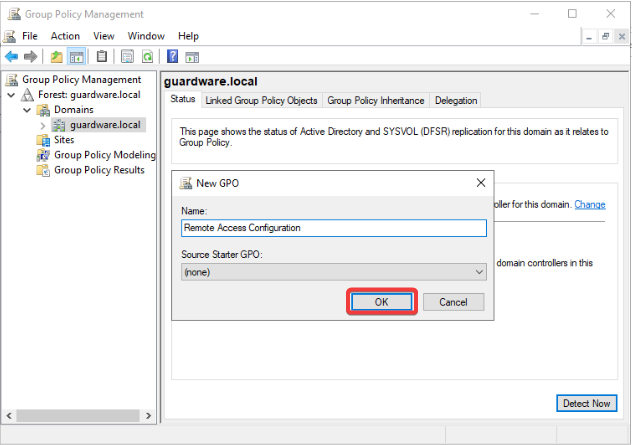This screenshot has width=632, height=445.
Task: Click the tree scrollbar right arrow
Action: (x=148, y=416)
